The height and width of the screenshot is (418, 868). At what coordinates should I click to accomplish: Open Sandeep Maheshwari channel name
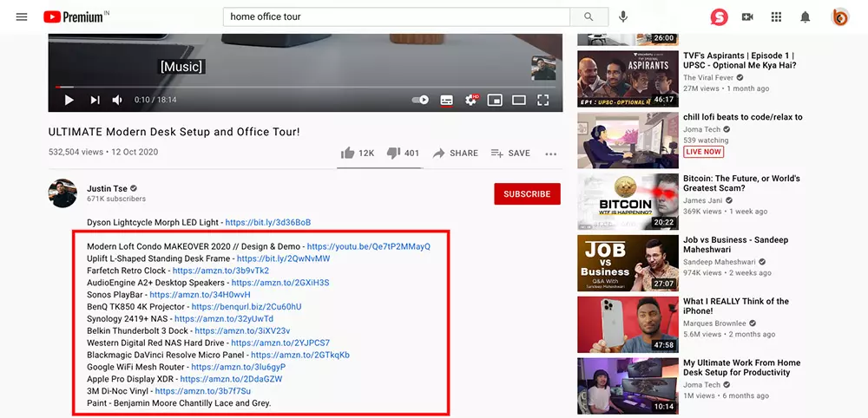click(x=720, y=262)
